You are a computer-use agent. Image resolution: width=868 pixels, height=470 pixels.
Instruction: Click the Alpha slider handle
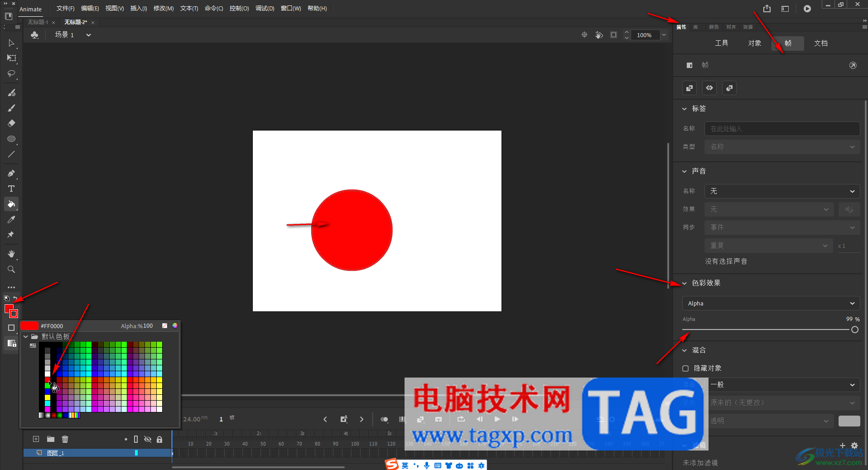pos(855,330)
